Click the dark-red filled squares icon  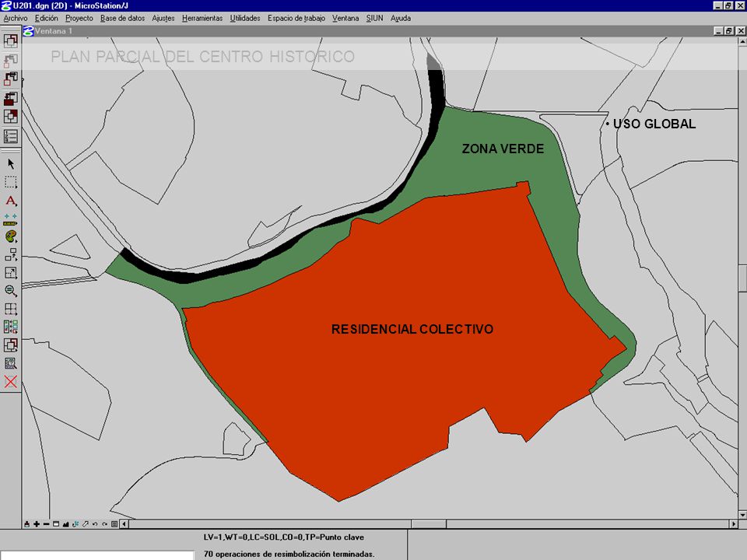[x=10, y=99]
